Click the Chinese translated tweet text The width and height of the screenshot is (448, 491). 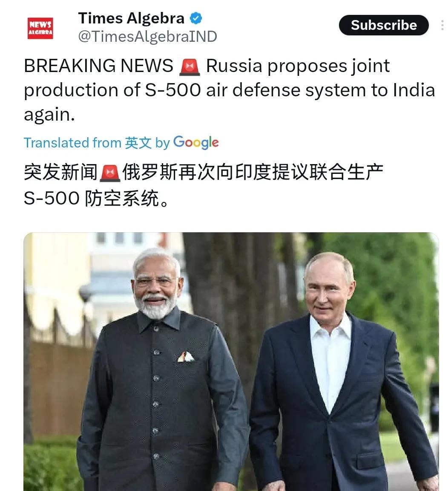pyautogui.click(x=204, y=185)
